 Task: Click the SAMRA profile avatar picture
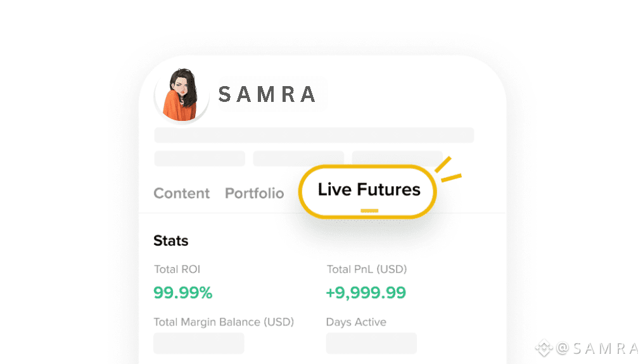tap(181, 95)
